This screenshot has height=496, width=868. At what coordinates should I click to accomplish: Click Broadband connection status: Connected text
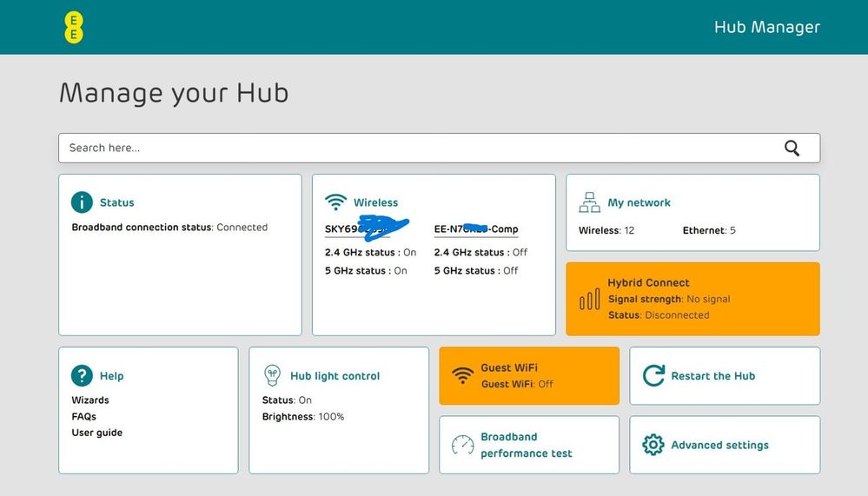pos(169,228)
